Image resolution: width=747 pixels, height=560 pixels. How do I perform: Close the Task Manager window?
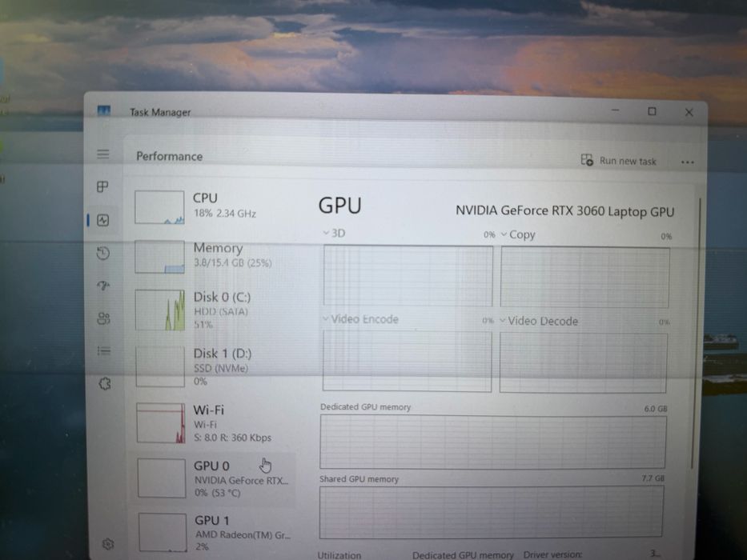tap(689, 112)
